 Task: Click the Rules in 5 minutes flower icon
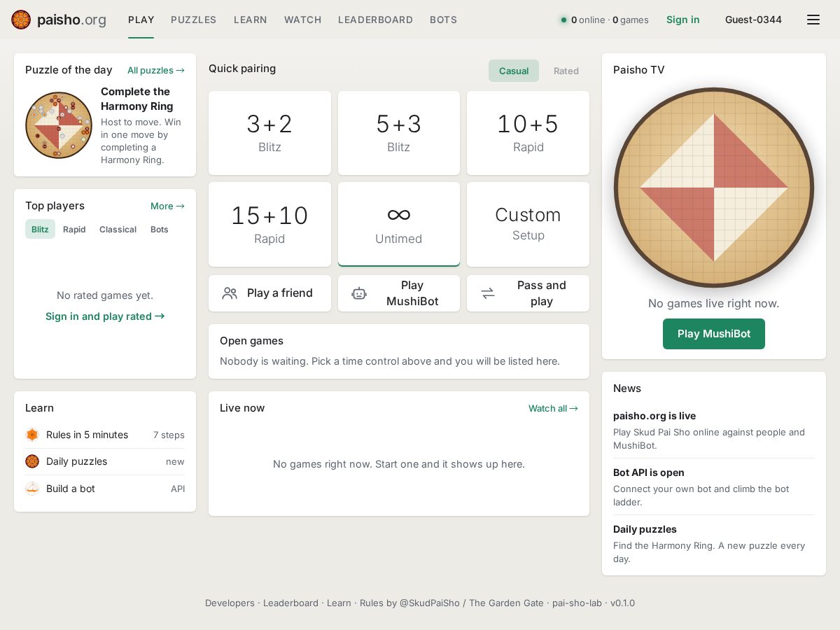click(32, 435)
